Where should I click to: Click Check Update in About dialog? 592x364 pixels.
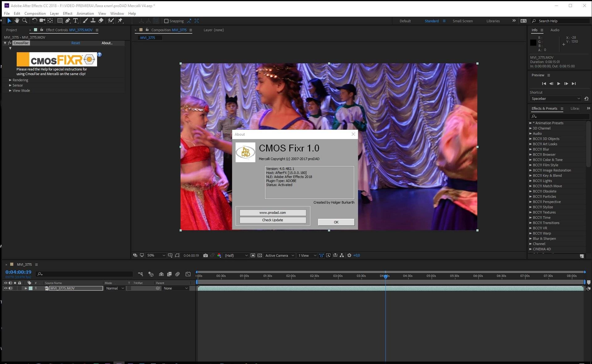pyautogui.click(x=273, y=220)
